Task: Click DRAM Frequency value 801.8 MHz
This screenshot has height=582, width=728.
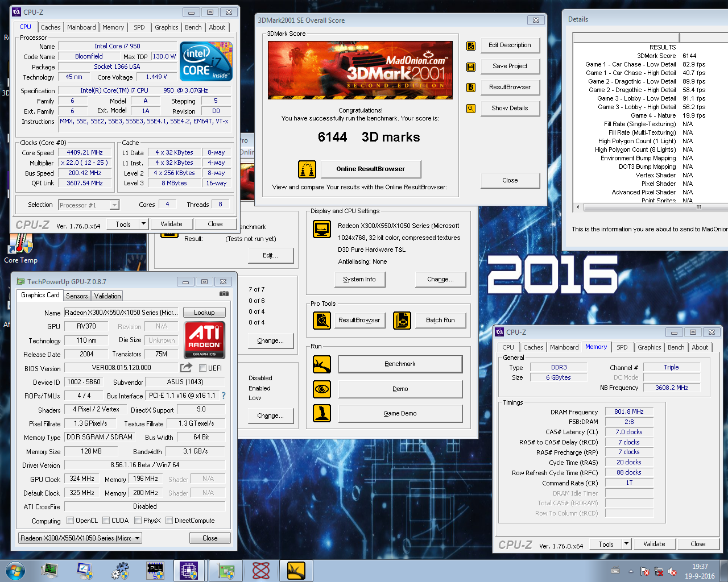Action: [629, 411]
